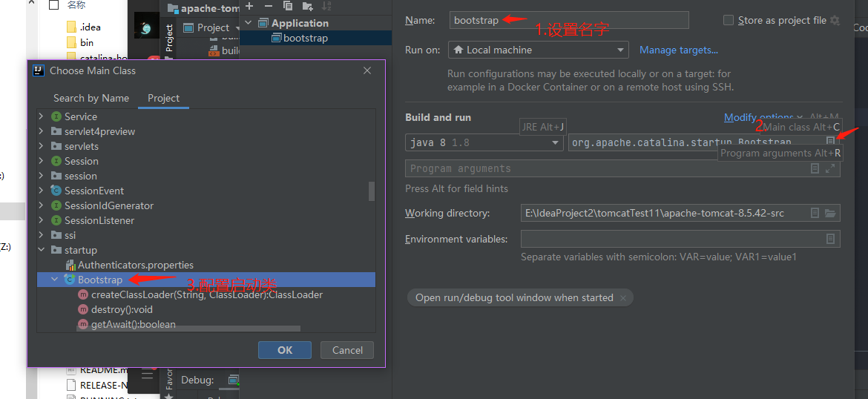868x399 pixels.
Task: Collapse the startup folder in class tree
Action: [42, 251]
